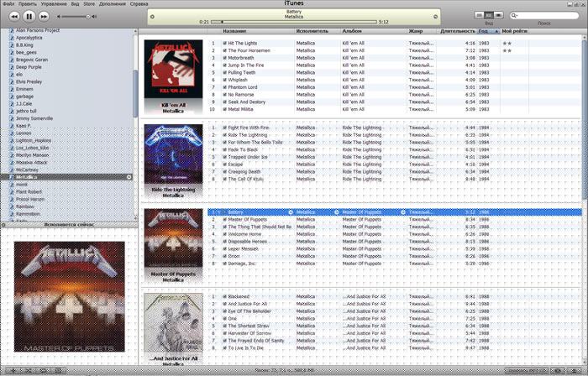
Task: Click the high-volume speaker icon
Action: [x=94, y=17]
